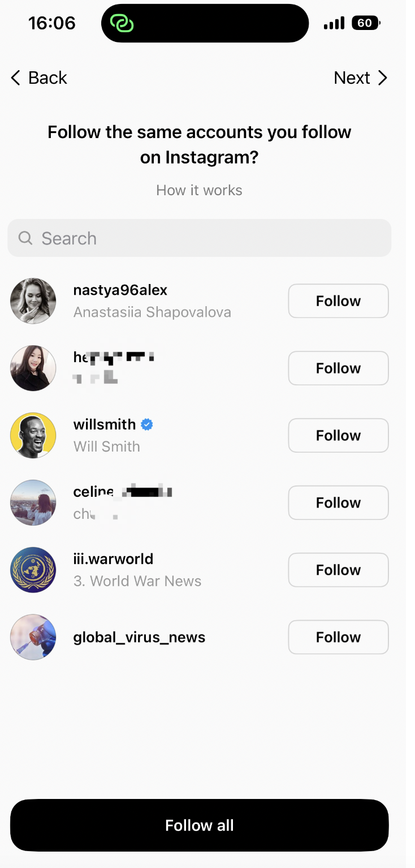Follow willsmith account
415x868 pixels.
[338, 435]
